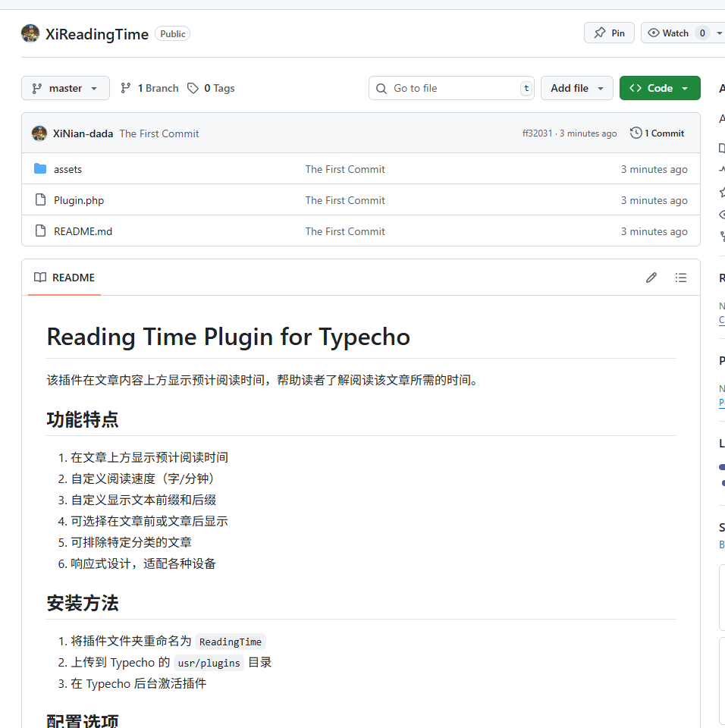Viewport: 725px width, 728px height.
Task: View the 1 Branch list
Action: [x=149, y=88]
